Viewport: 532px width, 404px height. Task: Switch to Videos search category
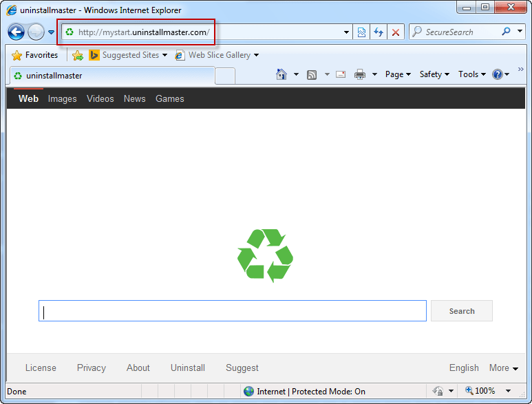click(100, 98)
